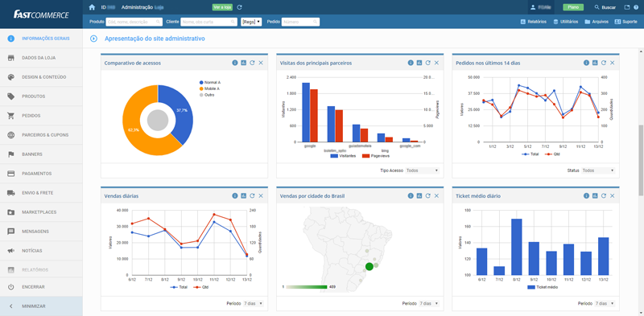Reload store with top bar refresh icon
The image size is (644, 316).
point(239,7)
